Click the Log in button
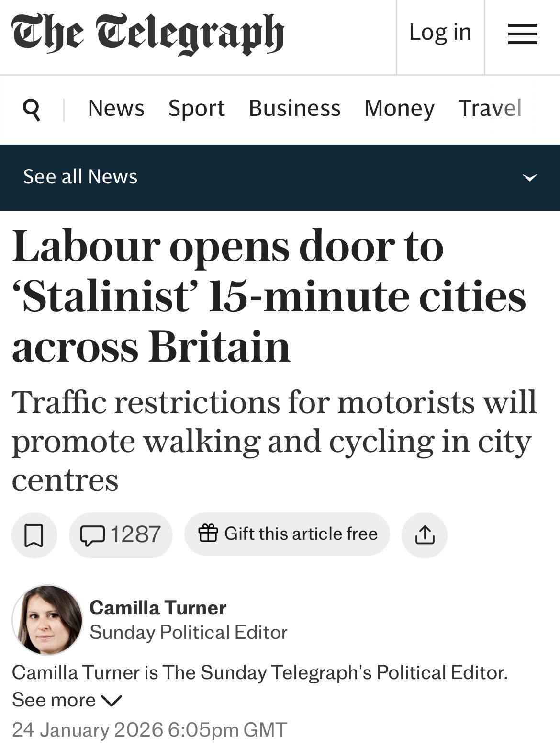Viewport: 560px width, 750px height. coord(440,33)
